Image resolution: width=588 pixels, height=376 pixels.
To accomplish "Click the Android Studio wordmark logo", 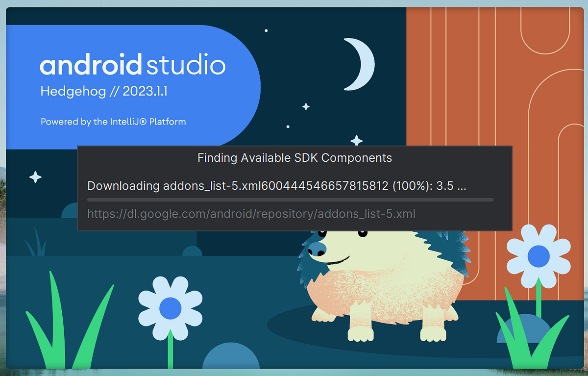I will [132, 64].
